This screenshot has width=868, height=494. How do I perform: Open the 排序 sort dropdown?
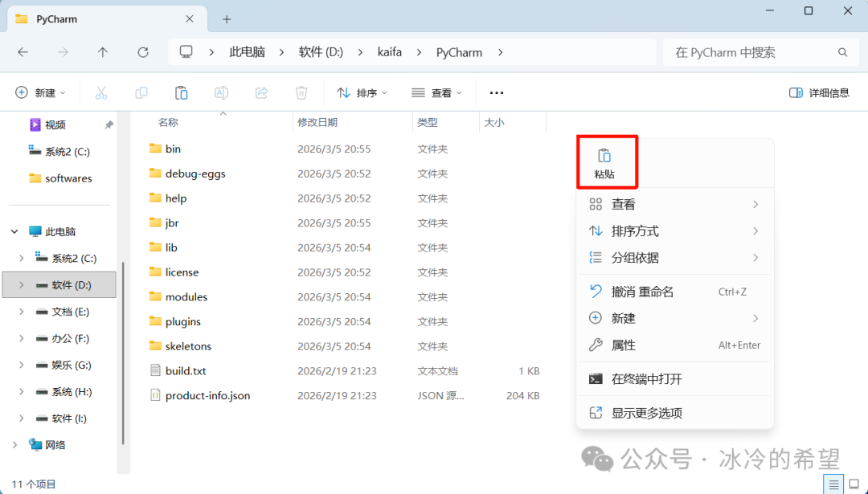(x=362, y=93)
